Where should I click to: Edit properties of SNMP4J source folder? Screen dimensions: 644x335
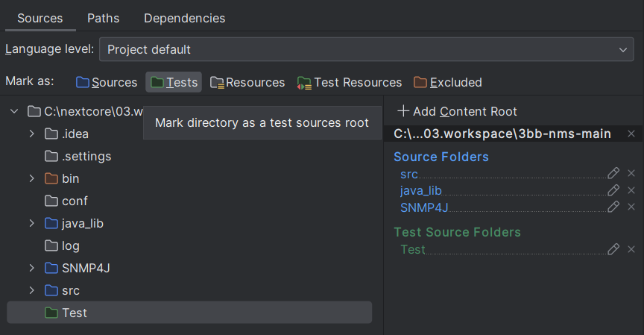click(x=613, y=207)
